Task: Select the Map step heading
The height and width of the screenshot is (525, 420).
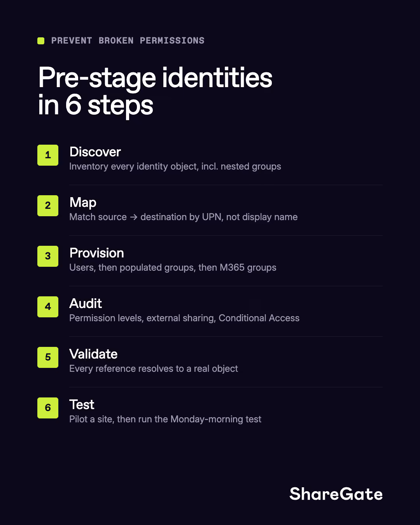Action: tap(83, 203)
